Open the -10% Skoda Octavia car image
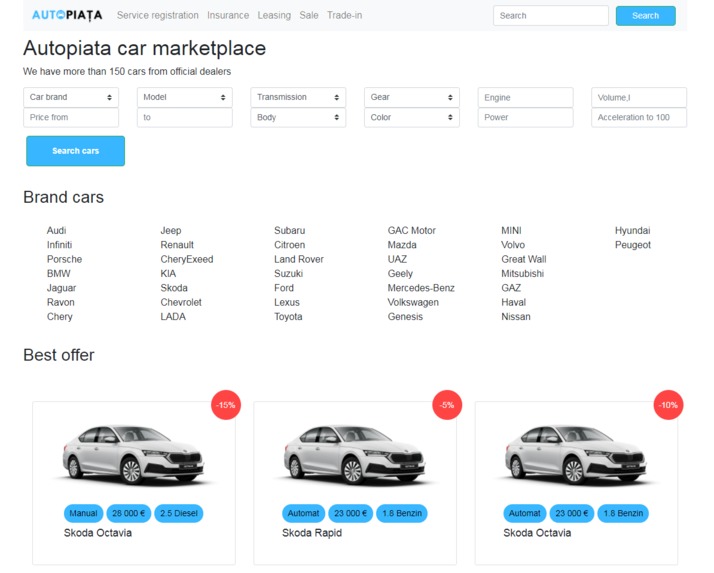This screenshot has height=573, width=714. point(576,455)
